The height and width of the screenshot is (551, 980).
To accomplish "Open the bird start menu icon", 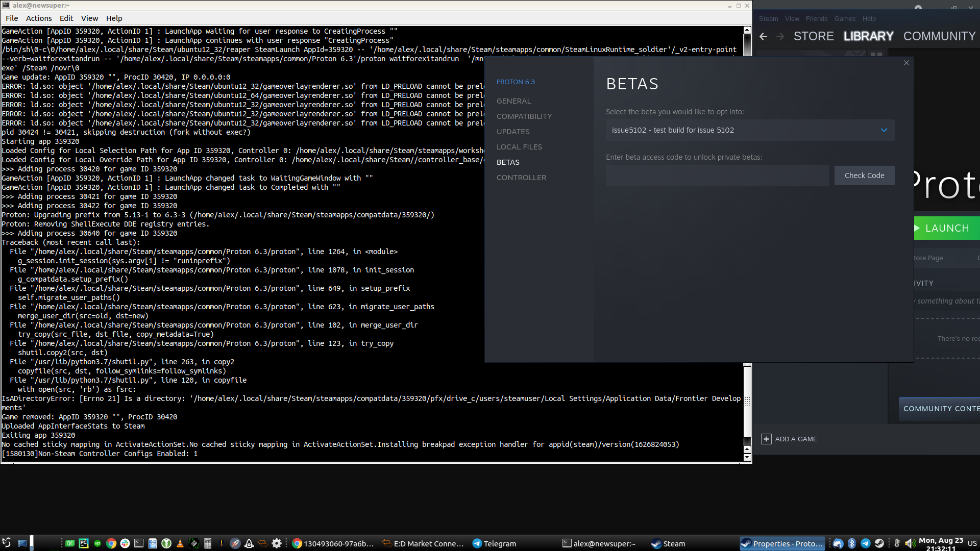I will click(x=7, y=543).
